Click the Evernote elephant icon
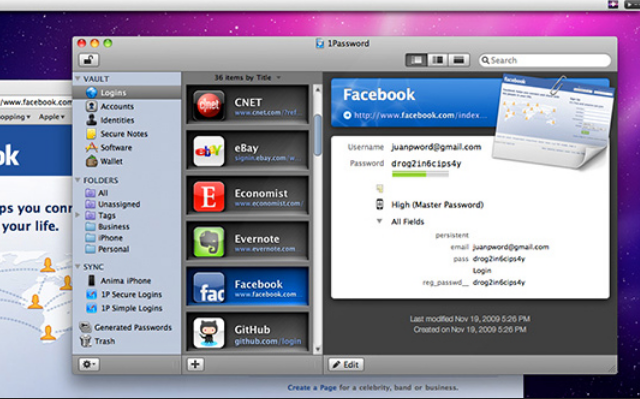Viewport: 640px width, 399px height. [x=209, y=242]
